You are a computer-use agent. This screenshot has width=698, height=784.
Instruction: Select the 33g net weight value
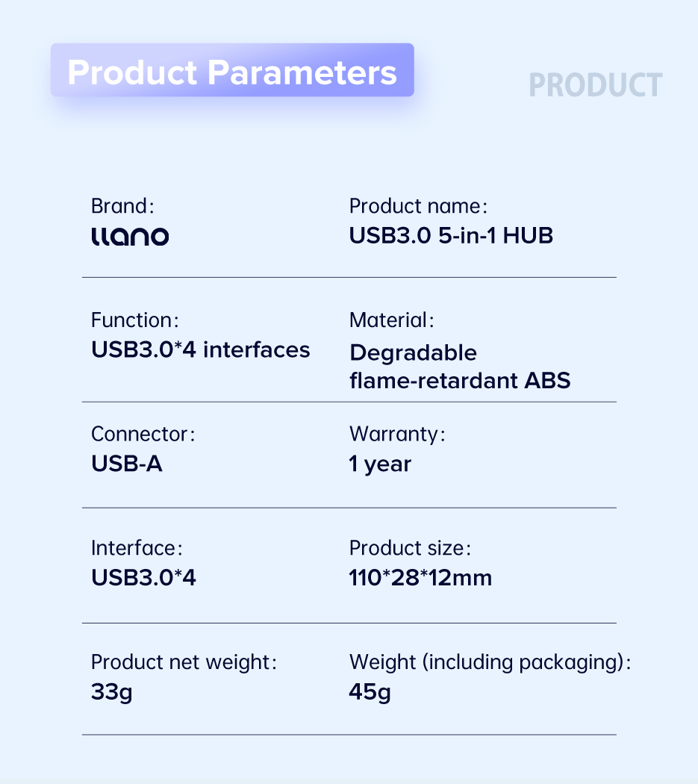point(111,692)
